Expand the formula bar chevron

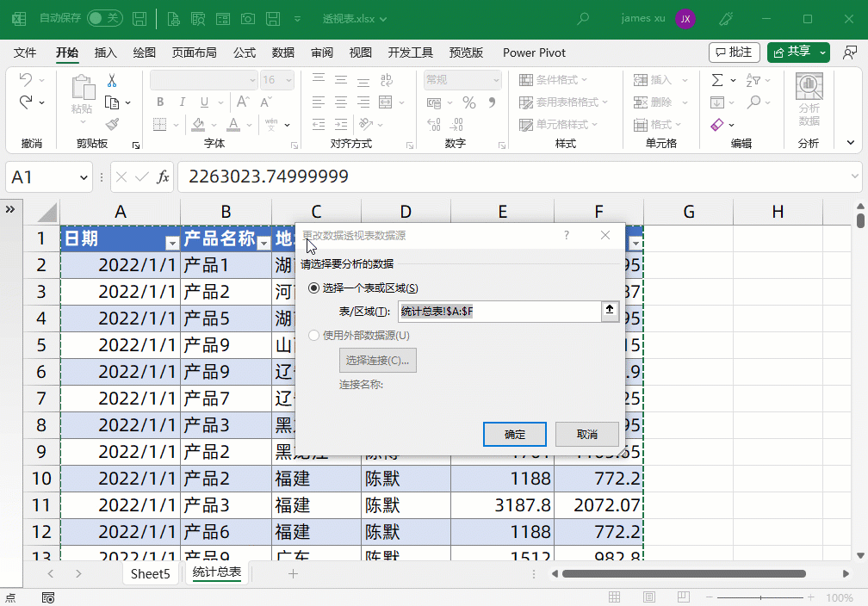855,176
